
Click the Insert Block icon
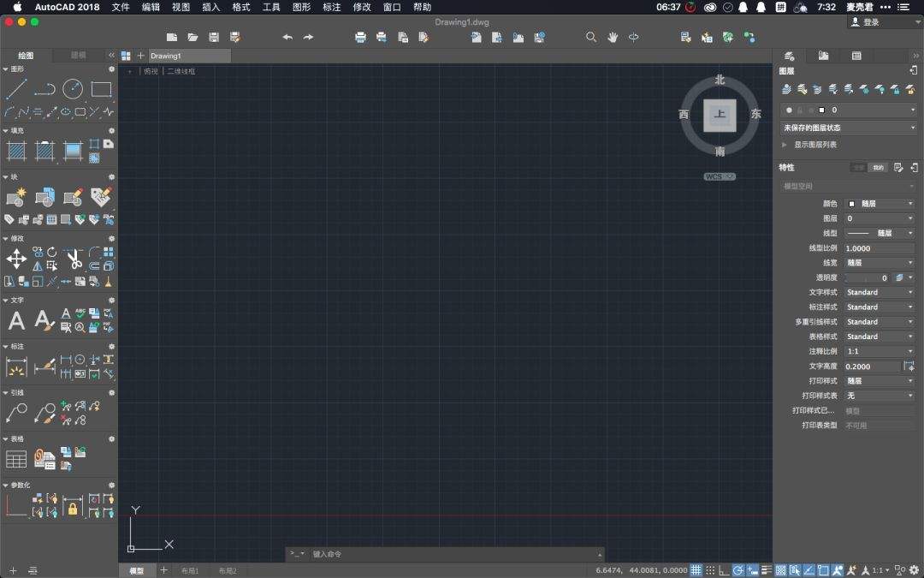[x=44, y=197]
